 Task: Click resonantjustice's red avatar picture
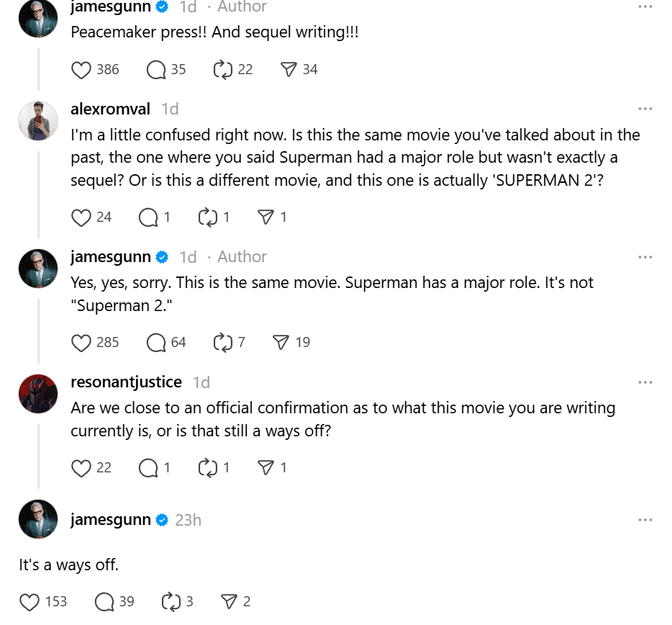click(x=37, y=393)
